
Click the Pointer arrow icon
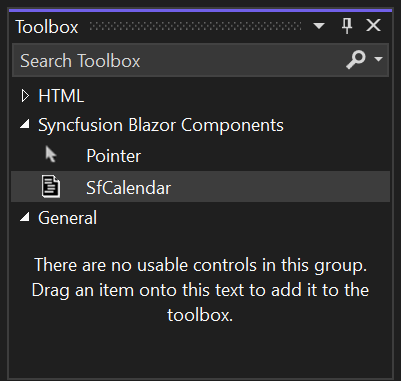[x=51, y=155]
